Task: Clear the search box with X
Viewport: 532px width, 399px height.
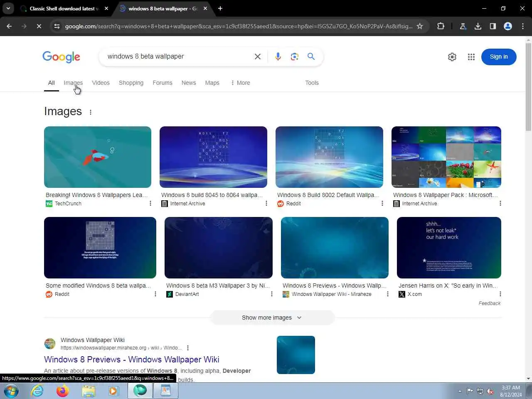Action: pos(258,57)
